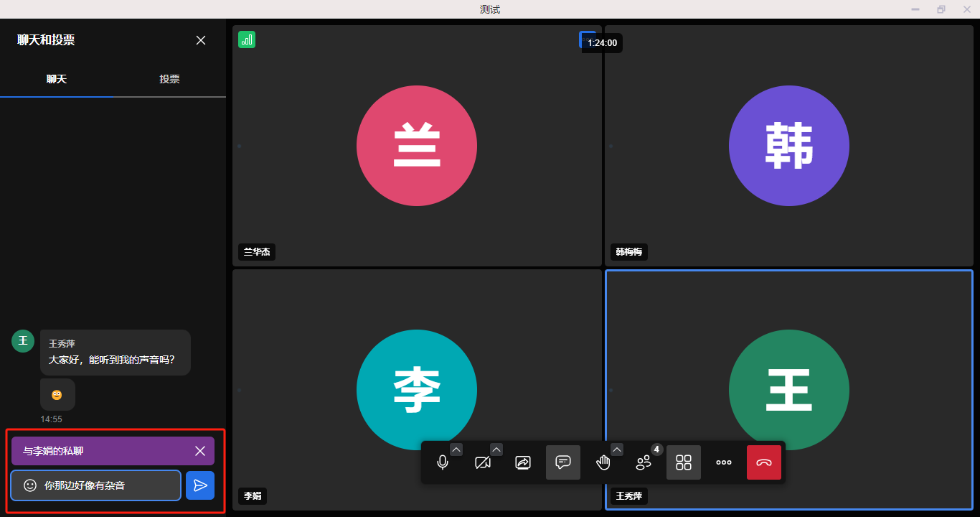Toggle the microphone mute button
980x517 pixels.
click(x=443, y=462)
